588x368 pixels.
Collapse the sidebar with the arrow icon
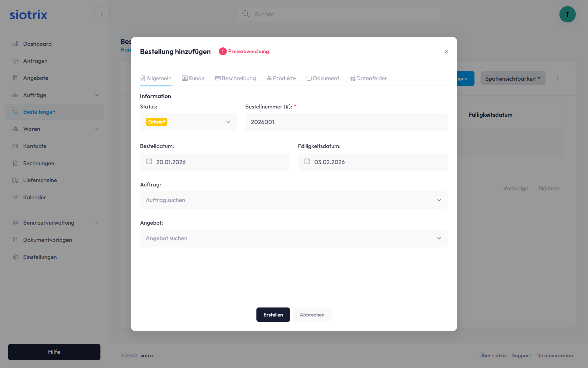tap(102, 14)
